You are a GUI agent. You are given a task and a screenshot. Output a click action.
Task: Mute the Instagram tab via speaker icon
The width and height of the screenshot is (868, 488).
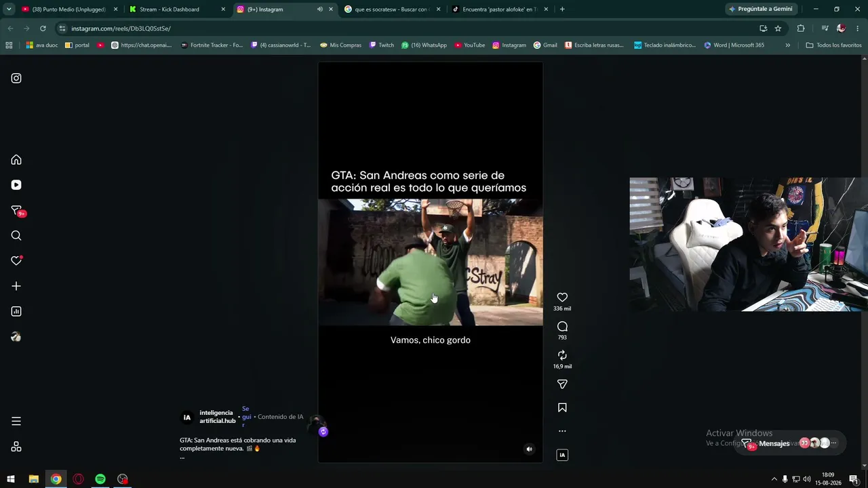pos(320,9)
